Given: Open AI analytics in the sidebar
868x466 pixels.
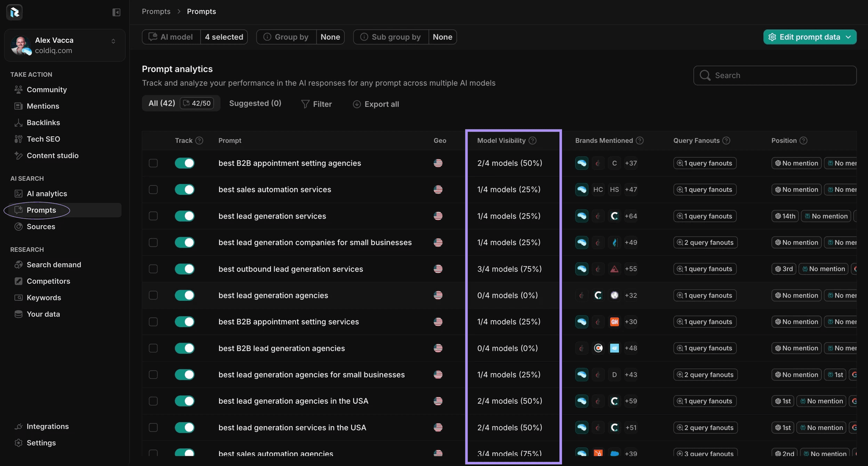Looking at the screenshot, I should tap(47, 194).
